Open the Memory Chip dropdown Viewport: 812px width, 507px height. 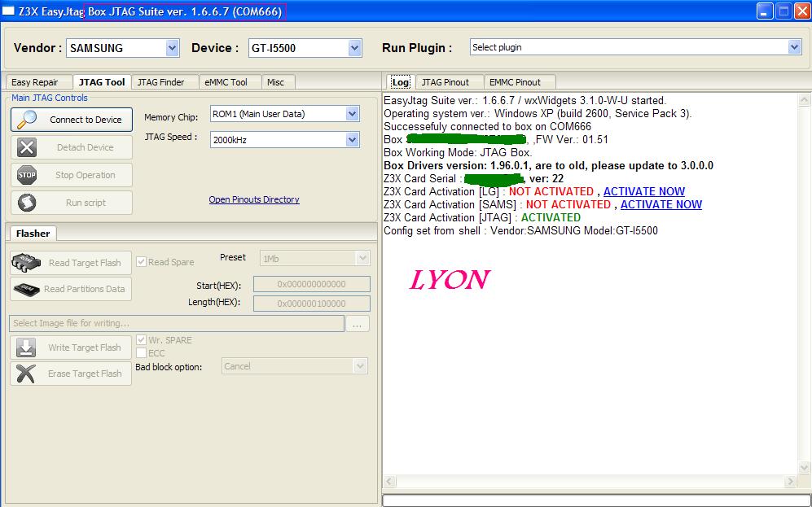(x=353, y=114)
